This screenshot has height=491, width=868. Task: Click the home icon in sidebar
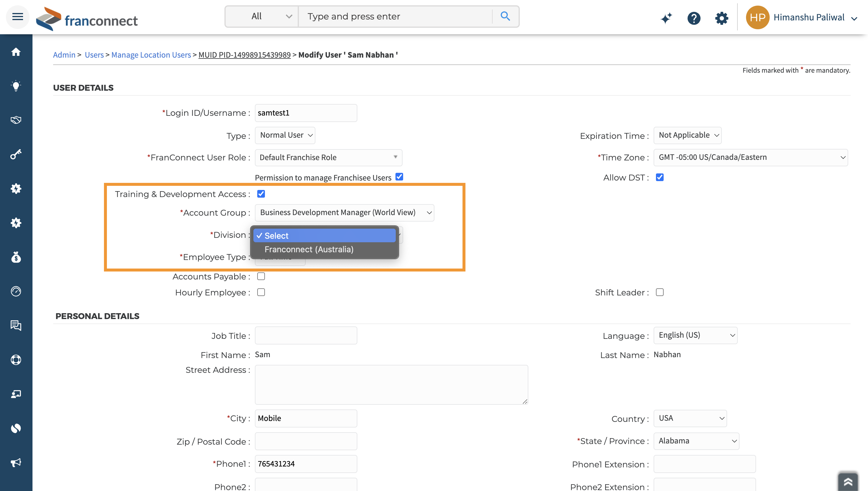coord(16,52)
